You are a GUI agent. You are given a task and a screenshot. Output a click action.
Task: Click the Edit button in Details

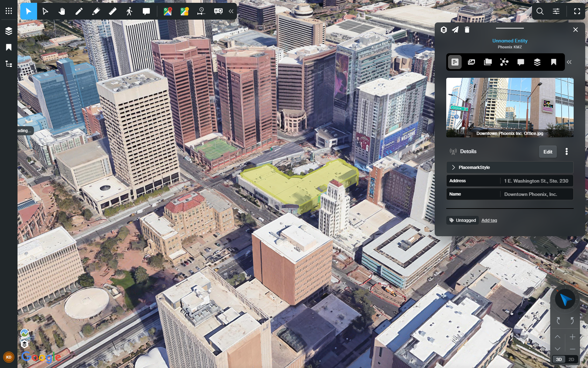[x=548, y=152]
